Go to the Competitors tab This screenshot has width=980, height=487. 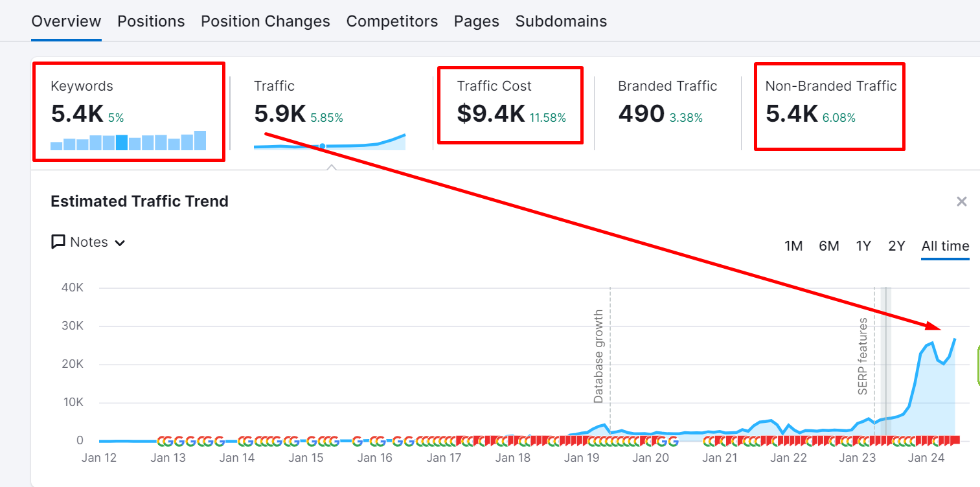coord(392,21)
